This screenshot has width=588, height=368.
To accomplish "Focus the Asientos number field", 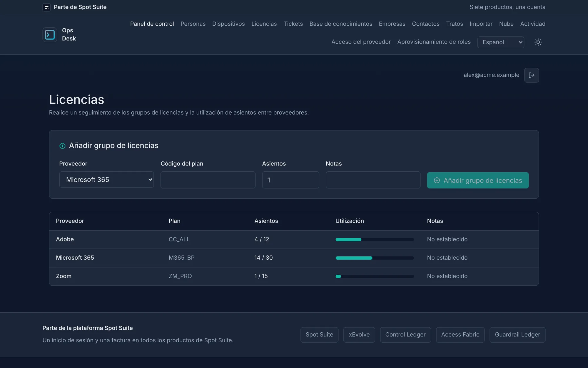I will click(x=290, y=180).
